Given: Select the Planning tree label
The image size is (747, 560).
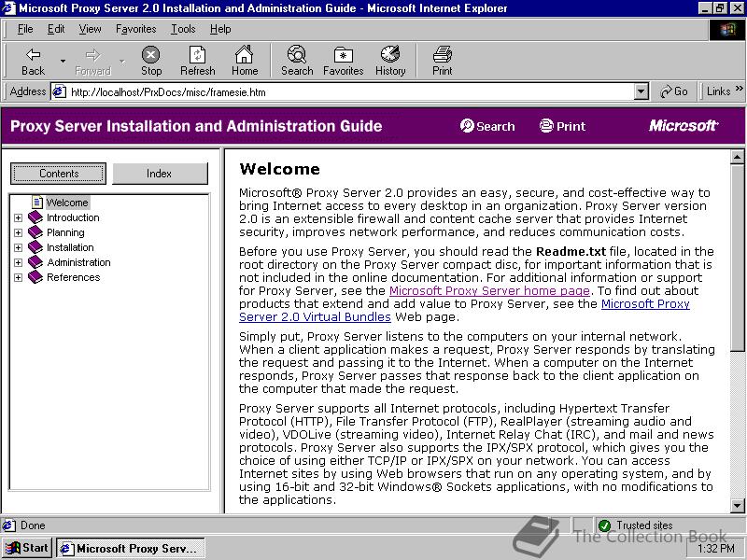Looking at the screenshot, I should (x=65, y=232).
